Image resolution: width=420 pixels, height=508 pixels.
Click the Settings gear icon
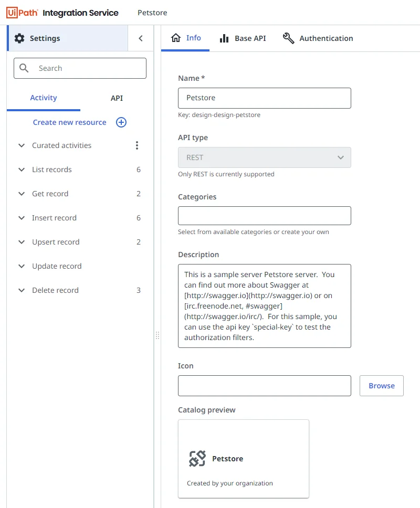(x=19, y=38)
